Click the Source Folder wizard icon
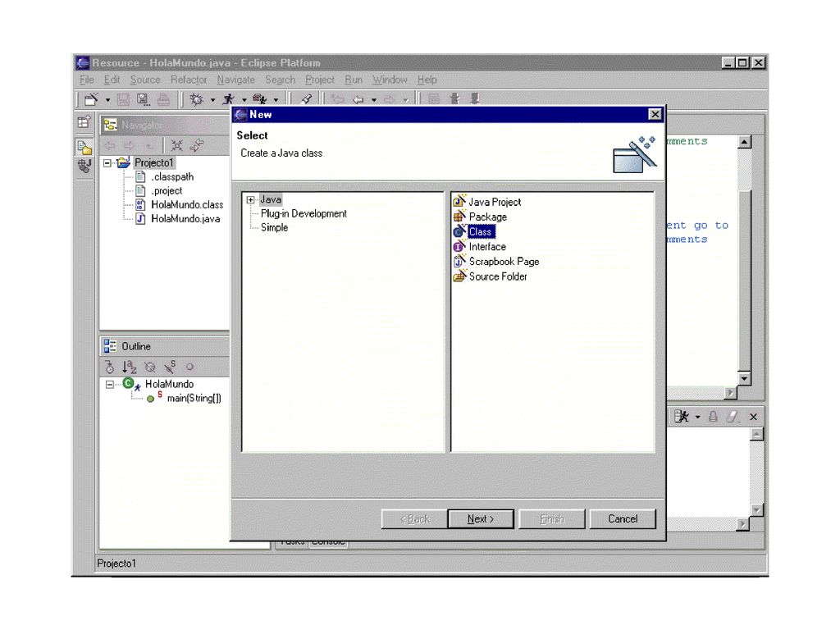 click(459, 276)
